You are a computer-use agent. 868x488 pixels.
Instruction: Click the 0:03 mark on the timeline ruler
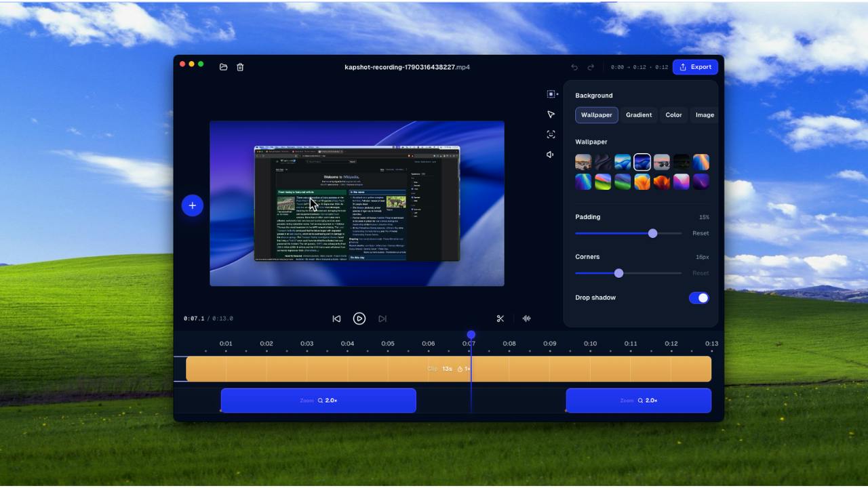coord(307,344)
